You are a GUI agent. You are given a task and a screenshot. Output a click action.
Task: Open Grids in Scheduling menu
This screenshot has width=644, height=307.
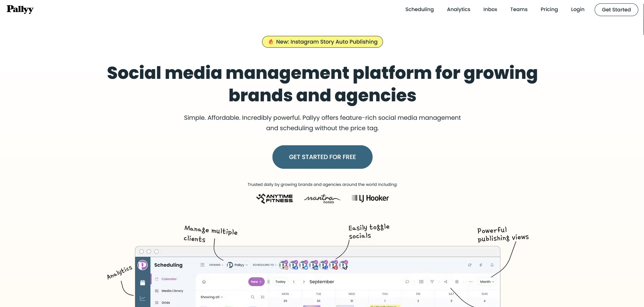click(163, 303)
